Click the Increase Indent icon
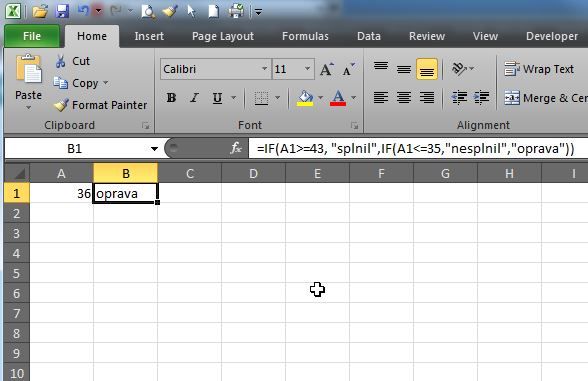The width and height of the screenshot is (588, 381). [482, 98]
